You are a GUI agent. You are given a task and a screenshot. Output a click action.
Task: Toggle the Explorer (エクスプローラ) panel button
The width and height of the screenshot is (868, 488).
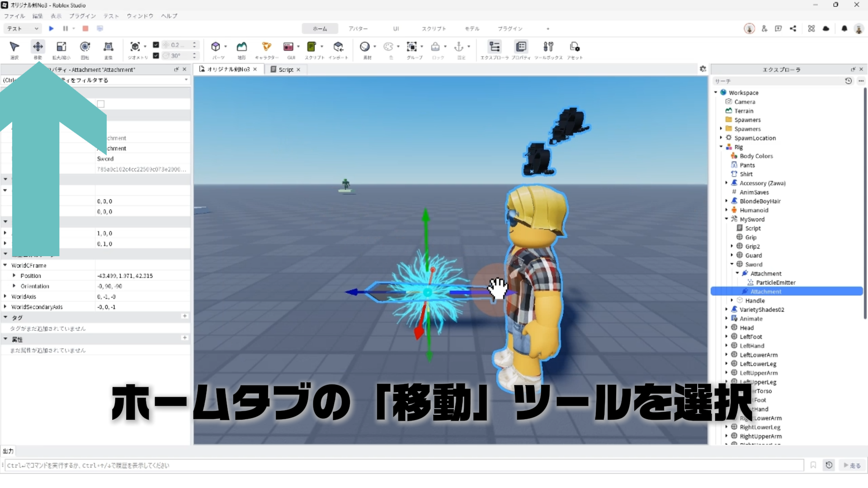[x=495, y=47]
